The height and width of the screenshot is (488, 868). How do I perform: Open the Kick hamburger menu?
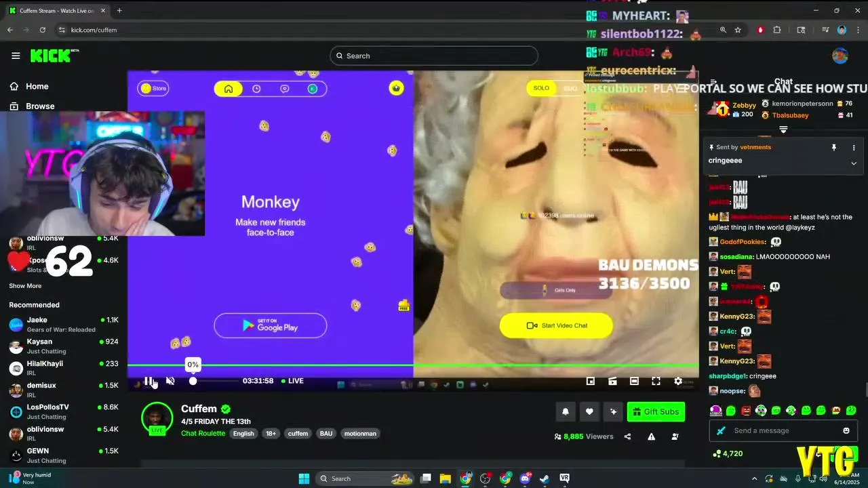pos(16,56)
